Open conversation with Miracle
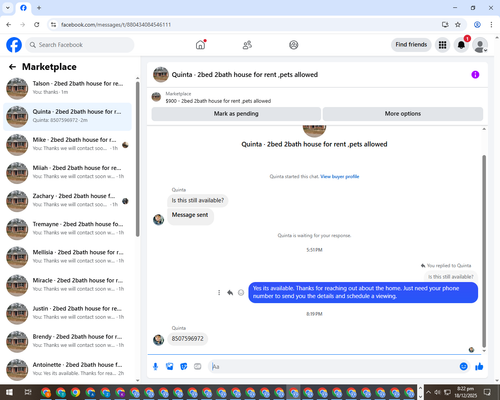The image size is (500, 400). pyautogui.click(x=67, y=285)
